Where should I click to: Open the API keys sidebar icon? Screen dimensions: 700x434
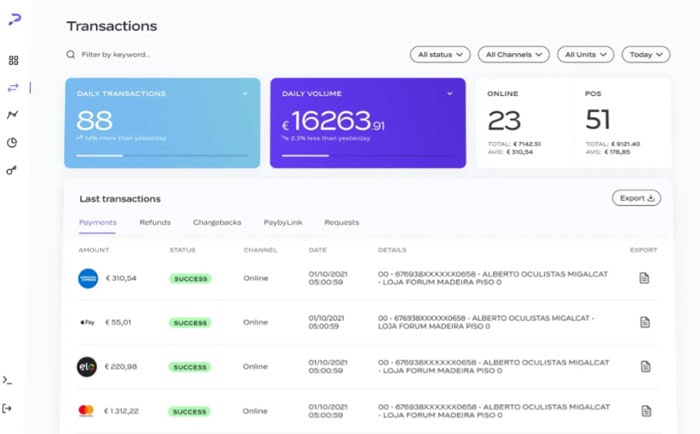click(12, 170)
